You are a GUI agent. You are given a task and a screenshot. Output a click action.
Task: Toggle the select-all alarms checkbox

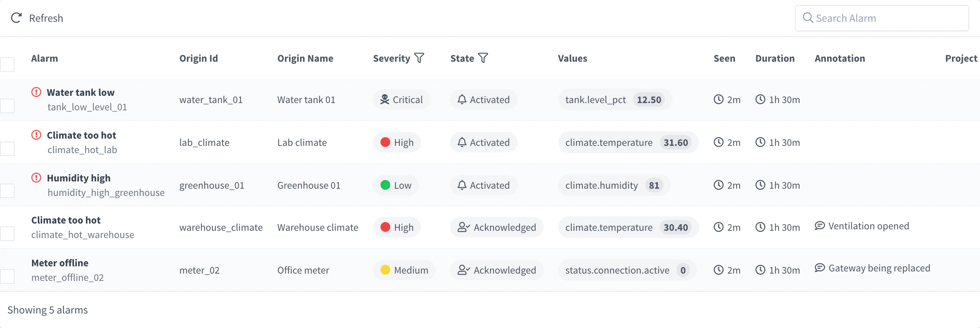pyautogui.click(x=7, y=64)
